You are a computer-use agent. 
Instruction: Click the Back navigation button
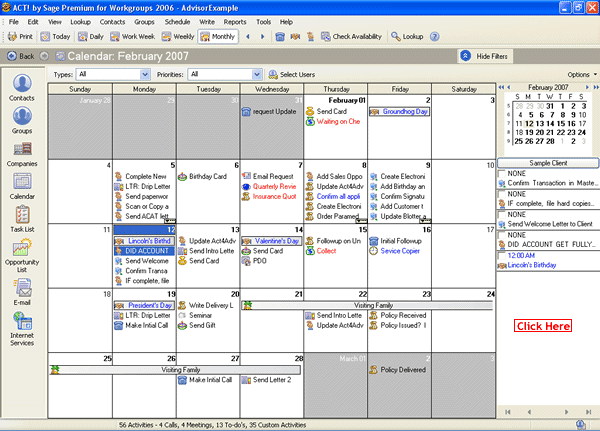(x=21, y=56)
